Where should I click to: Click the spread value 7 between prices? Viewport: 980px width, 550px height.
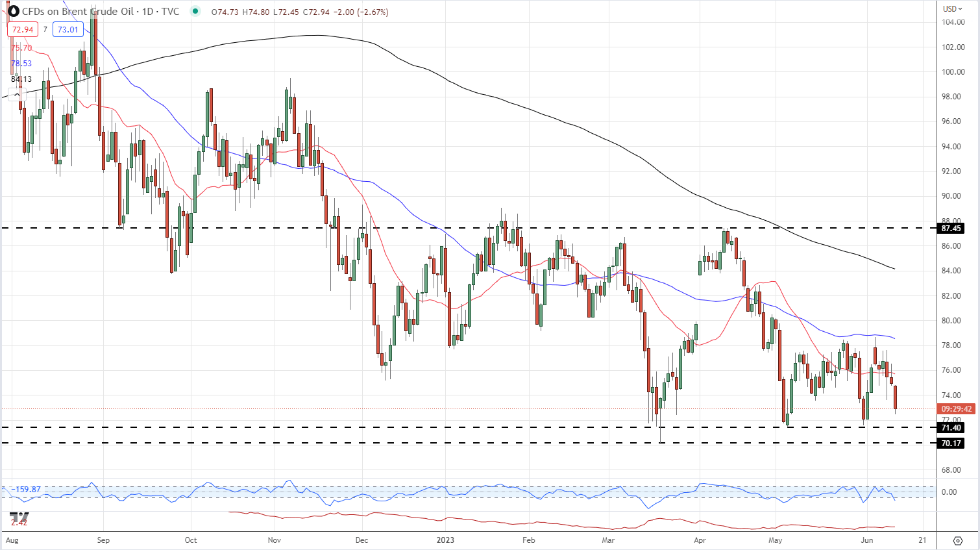45,29
